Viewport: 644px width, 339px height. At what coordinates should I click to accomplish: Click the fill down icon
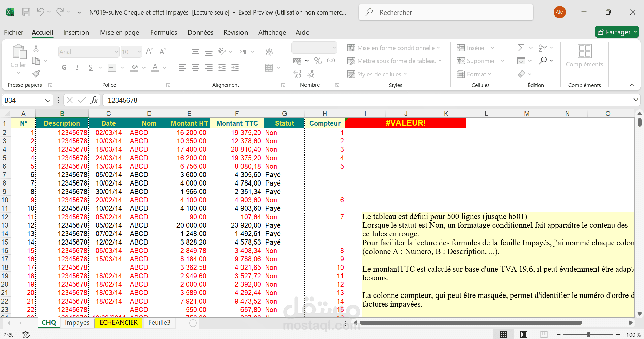(x=521, y=61)
